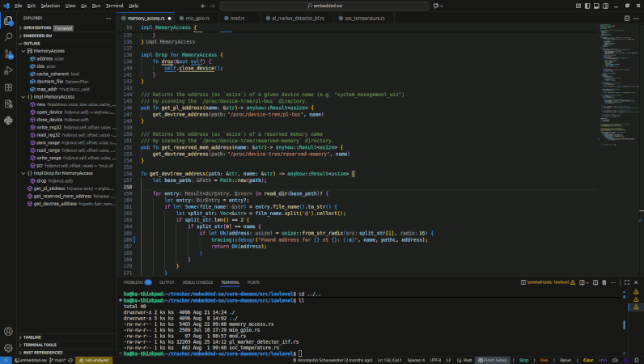
Task: Open the Source Control view
Action: tap(8, 53)
